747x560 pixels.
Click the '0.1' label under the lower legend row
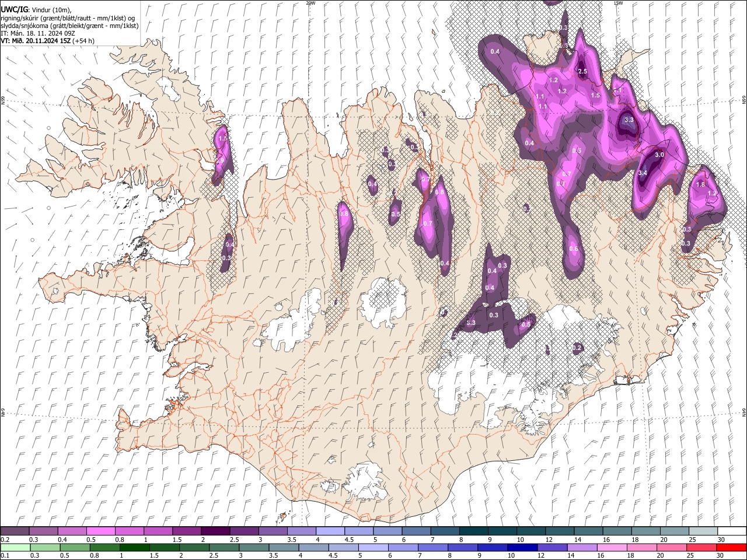[5, 556]
